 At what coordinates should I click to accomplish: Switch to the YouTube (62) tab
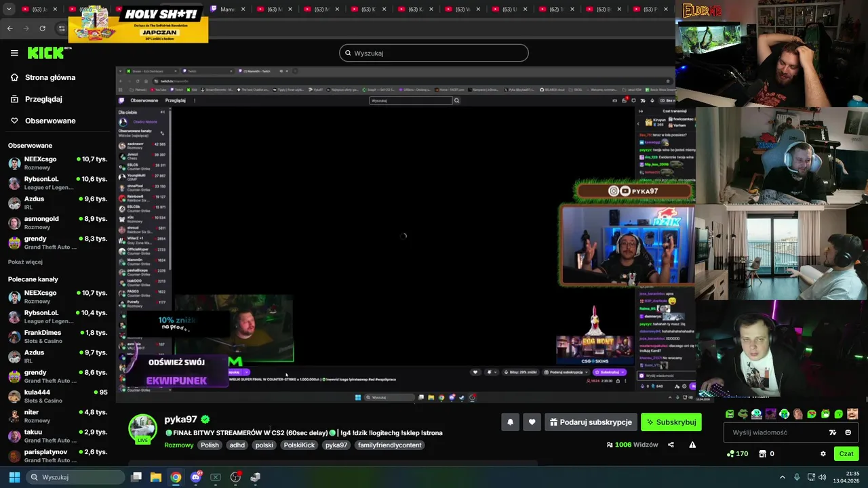(559, 9)
